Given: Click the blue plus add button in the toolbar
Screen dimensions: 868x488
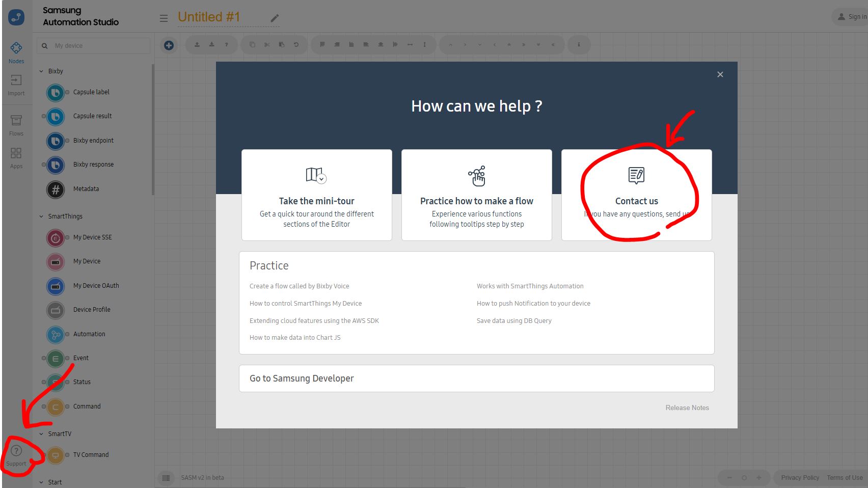Looking at the screenshot, I should [x=169, y=45].
